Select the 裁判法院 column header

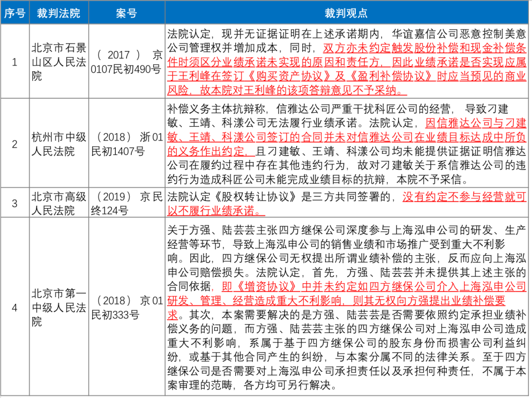[x=58, y=13]
